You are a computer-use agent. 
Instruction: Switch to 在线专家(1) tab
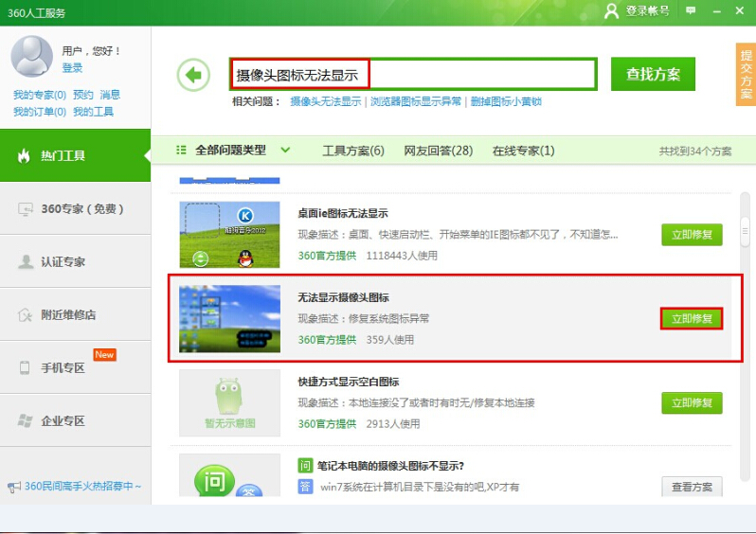click(523, 151)
